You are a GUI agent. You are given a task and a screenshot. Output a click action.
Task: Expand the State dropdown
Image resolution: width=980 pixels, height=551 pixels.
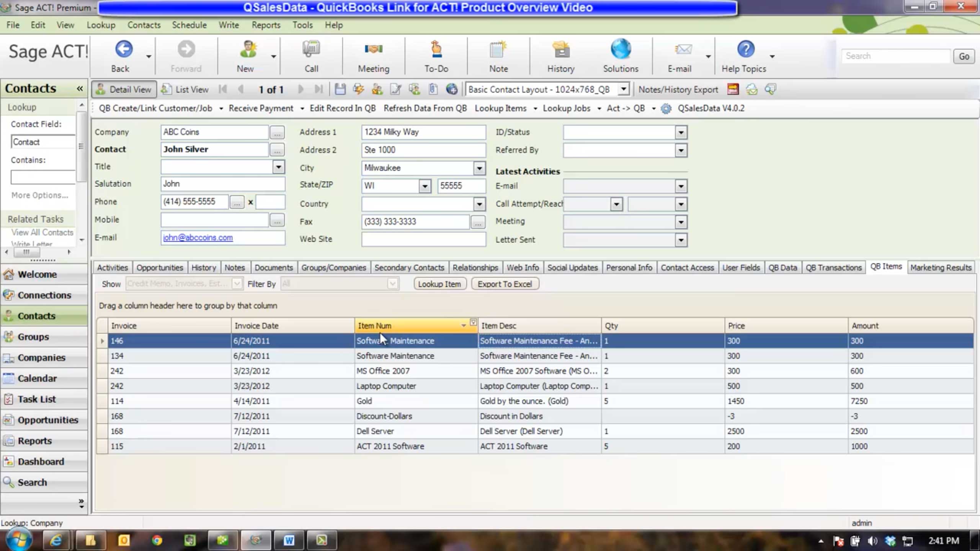click(x=425, y=186)
